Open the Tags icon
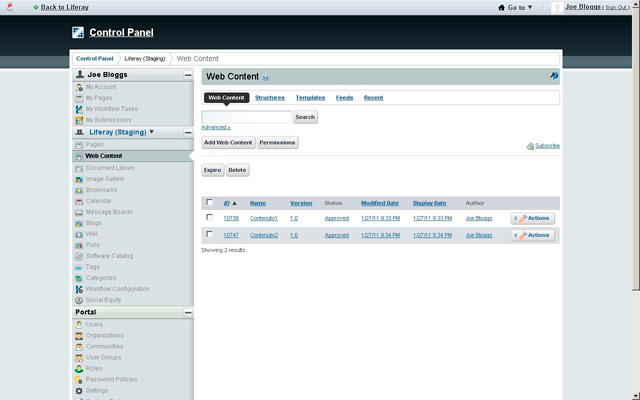This screenshot has width=640, height=400. pos(79,267)
